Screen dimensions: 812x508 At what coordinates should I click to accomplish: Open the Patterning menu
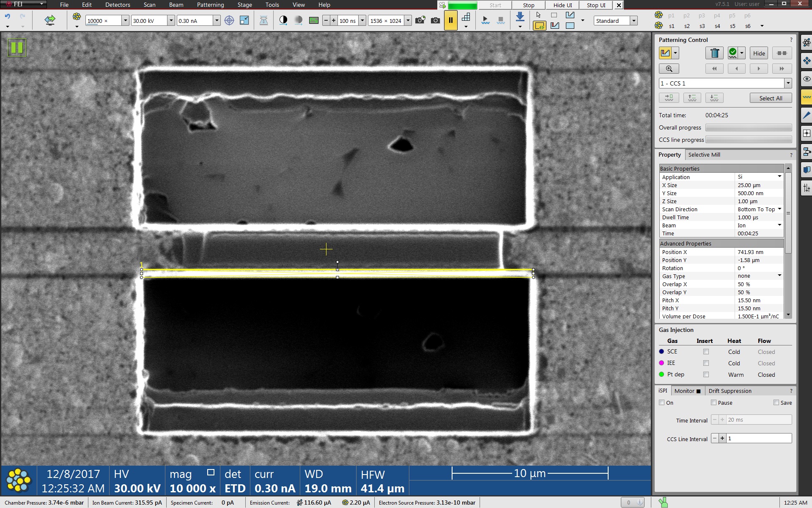point(210,5)
